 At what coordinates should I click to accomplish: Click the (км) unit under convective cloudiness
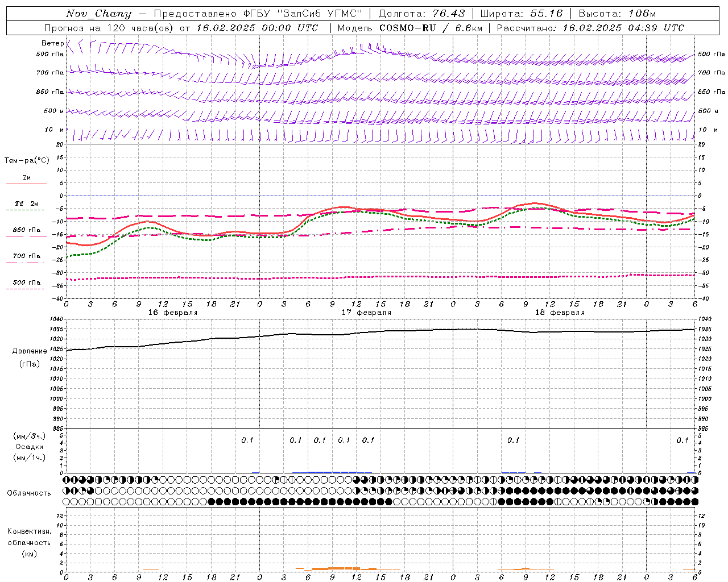click(29, 554)
